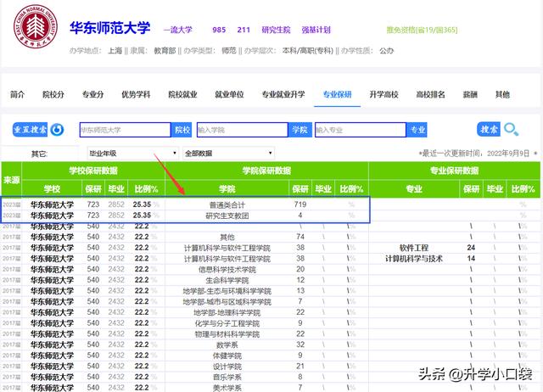
Task: Click the 专业保研数据 column group header
Action: coord(454,171)
